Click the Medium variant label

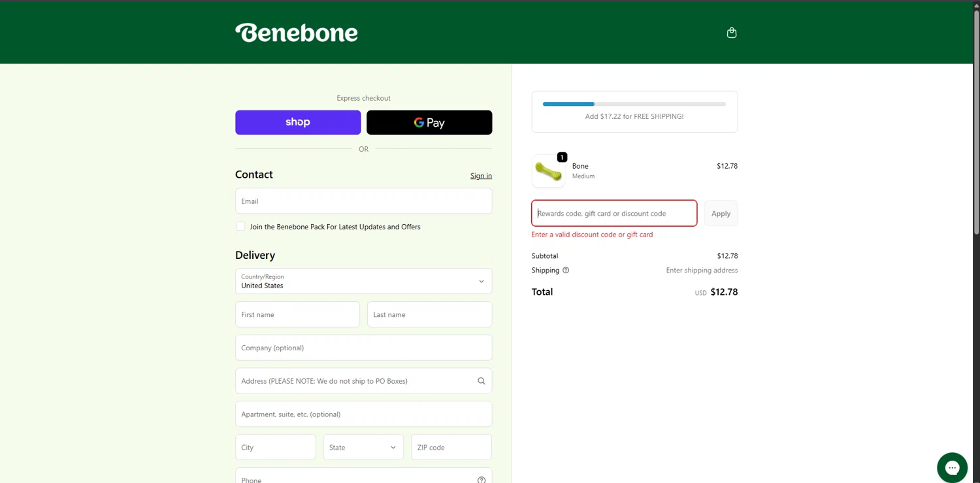pyautogui.click(x=583, y=176)
